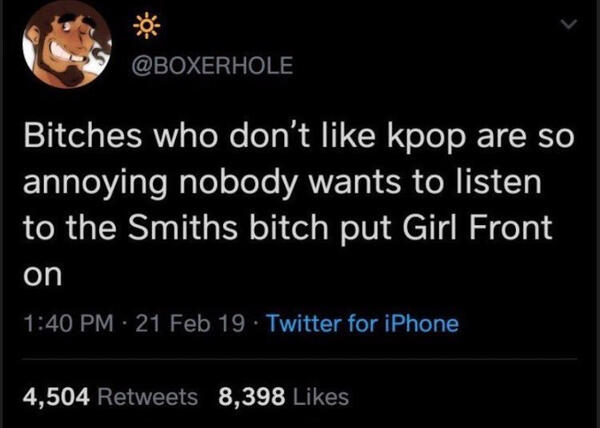
Task: Click the 8,398 like count number
Action: [x=252, y=397]
